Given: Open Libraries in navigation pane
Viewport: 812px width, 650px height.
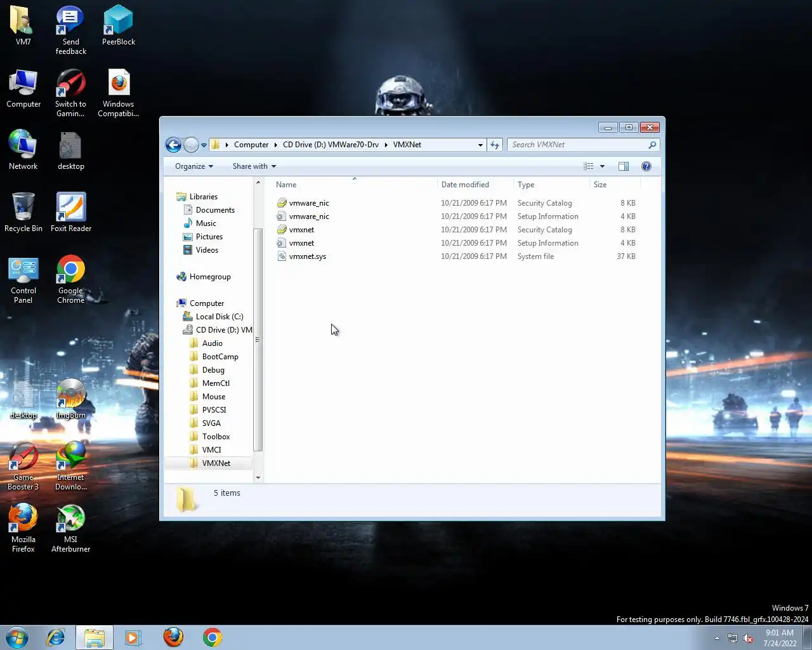Looking at the screenshot, I should point(203,197).
